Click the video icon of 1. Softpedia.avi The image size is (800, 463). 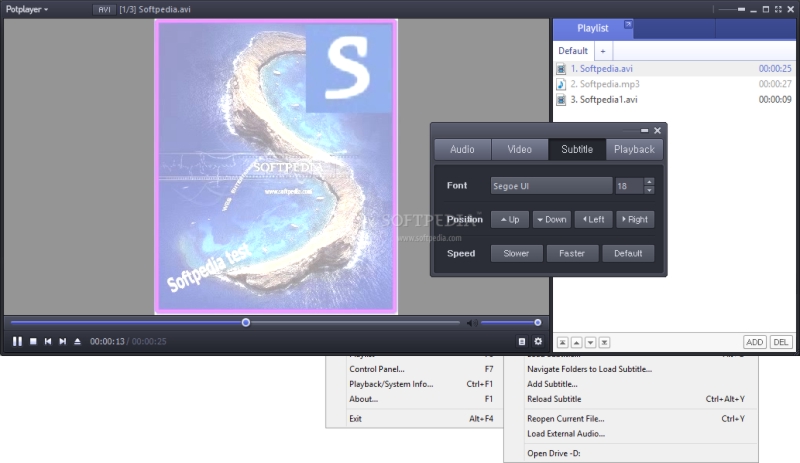pyautogui.click(x=561, y=68)
